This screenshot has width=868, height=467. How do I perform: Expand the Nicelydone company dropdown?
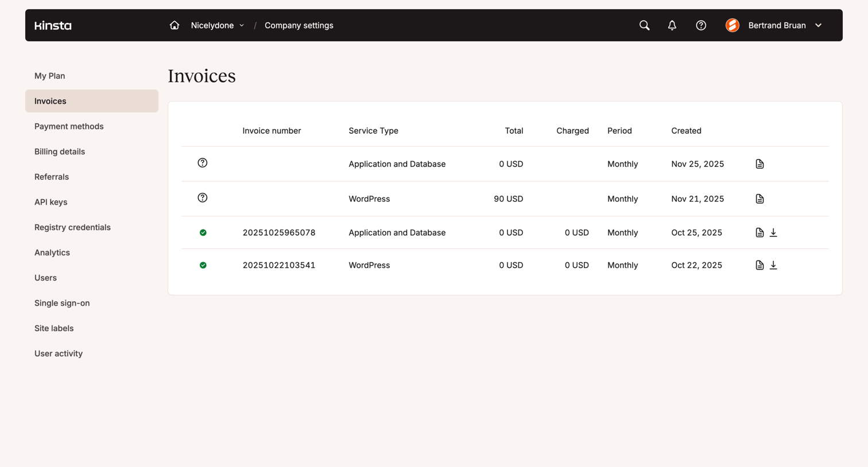[218, 25]
